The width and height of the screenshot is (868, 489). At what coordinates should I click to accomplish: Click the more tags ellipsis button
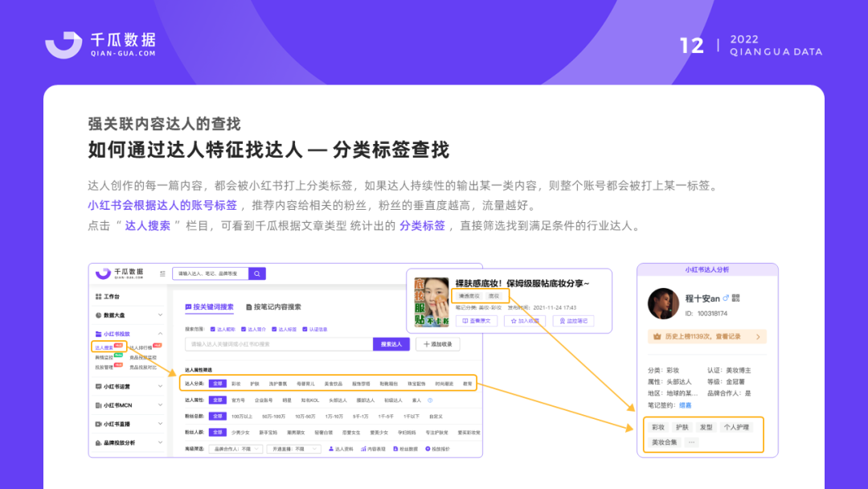691,442
